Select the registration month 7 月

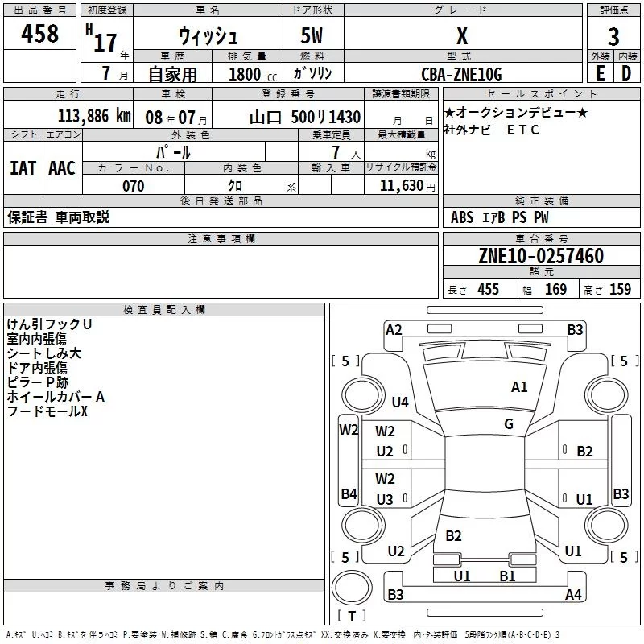(115, 73)
